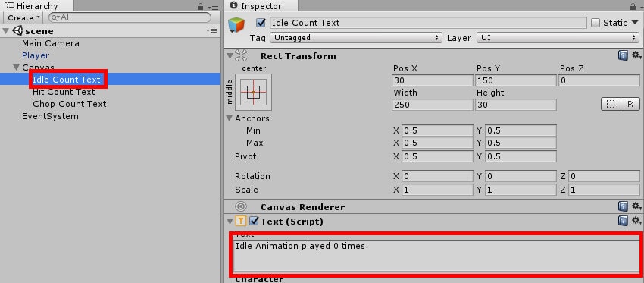Click the Rotation Z field
Viewport: 644px width, 283px height.
pos(604,176)
